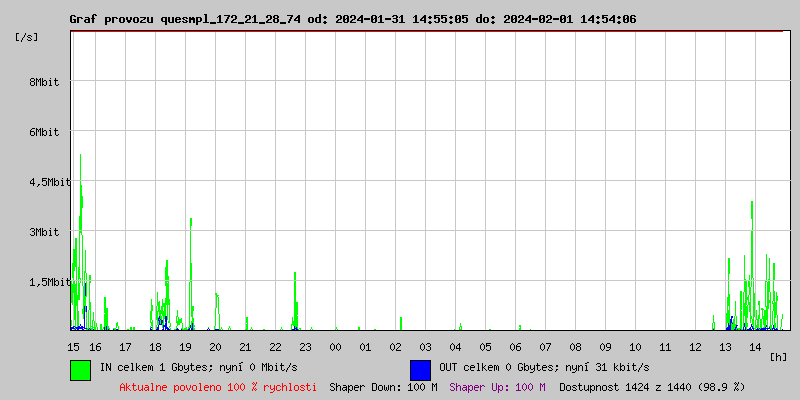
Task: Click the [h] unit label
Action: pyautogui.click(x=778, y=357)
